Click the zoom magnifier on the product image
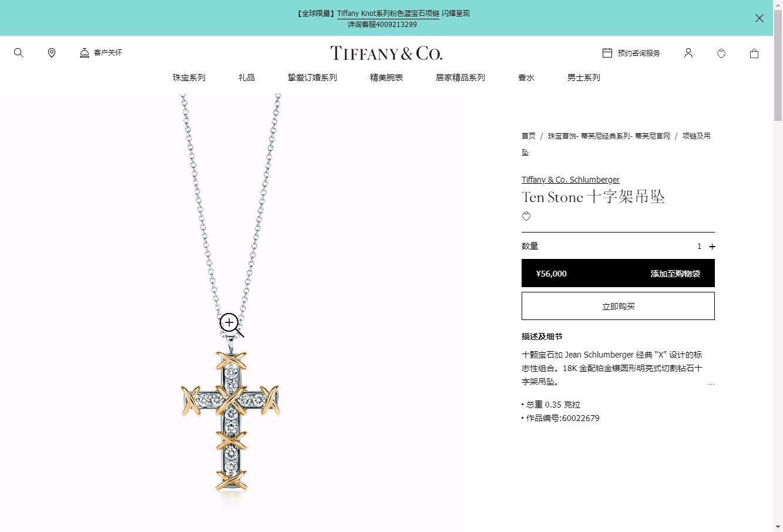This screenshot has height=532, width=783. [x=231, y=325]
